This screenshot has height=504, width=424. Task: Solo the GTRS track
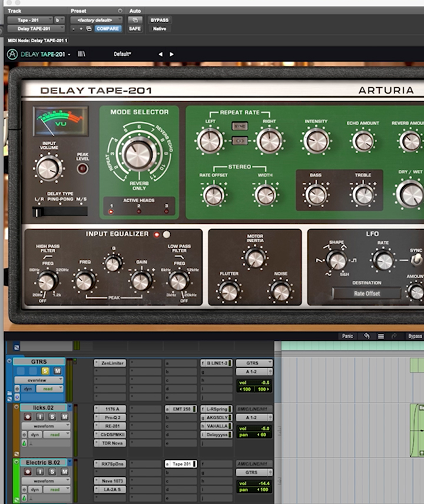click(x=45, y=371)
